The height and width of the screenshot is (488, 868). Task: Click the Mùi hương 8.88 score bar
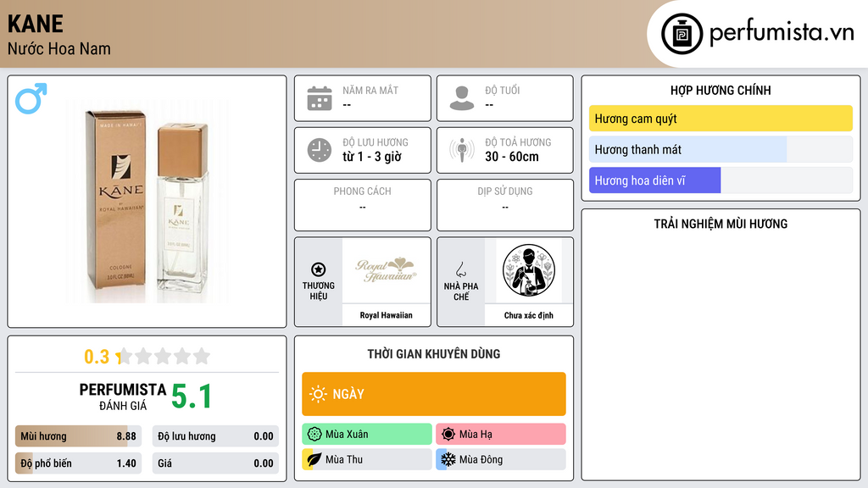79,436
